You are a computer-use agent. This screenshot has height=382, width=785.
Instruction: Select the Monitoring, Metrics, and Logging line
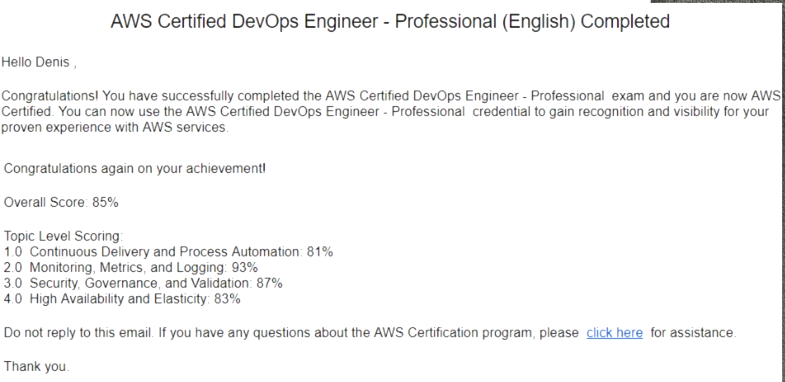(x=131, y=267)
